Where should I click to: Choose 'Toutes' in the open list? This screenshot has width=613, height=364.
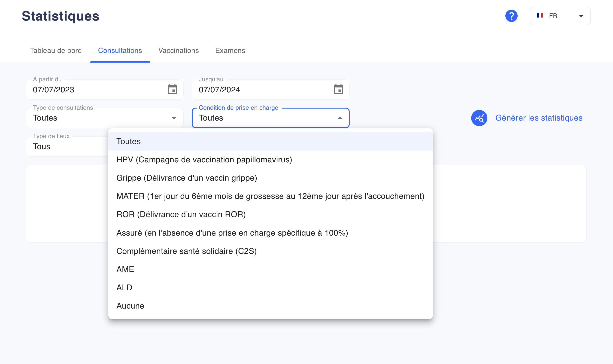click(270, 142)
